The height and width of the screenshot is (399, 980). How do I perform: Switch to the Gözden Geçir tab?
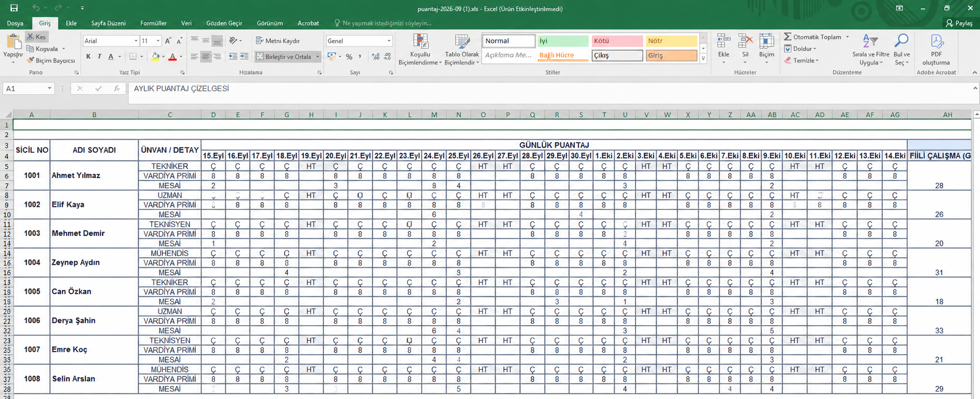click(224, 23)
